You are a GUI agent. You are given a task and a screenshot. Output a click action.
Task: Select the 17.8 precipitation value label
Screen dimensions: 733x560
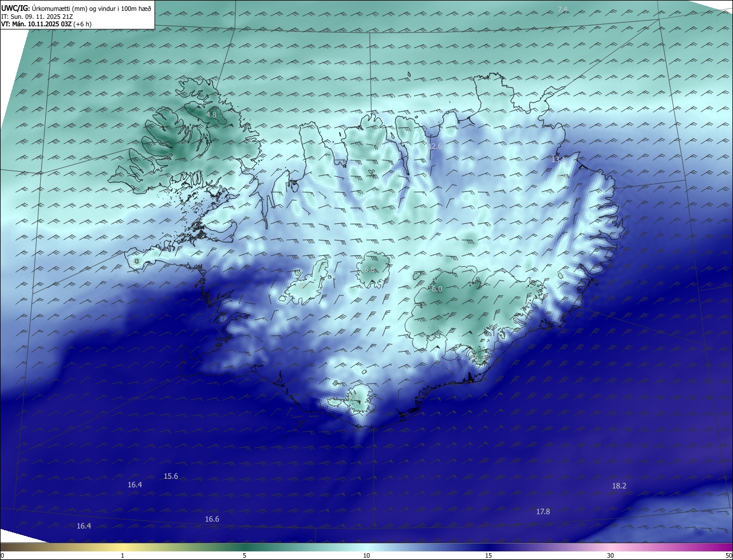click(543, 512)
